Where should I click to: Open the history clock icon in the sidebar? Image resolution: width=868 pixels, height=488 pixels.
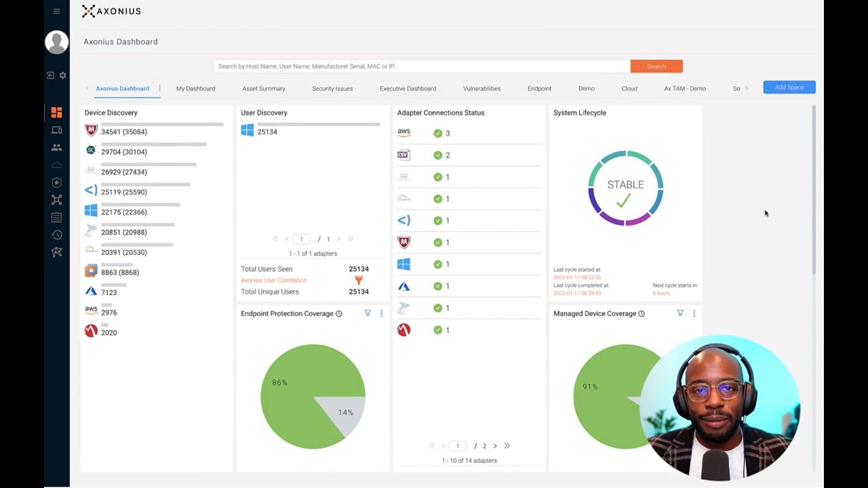tap(56, 235)
